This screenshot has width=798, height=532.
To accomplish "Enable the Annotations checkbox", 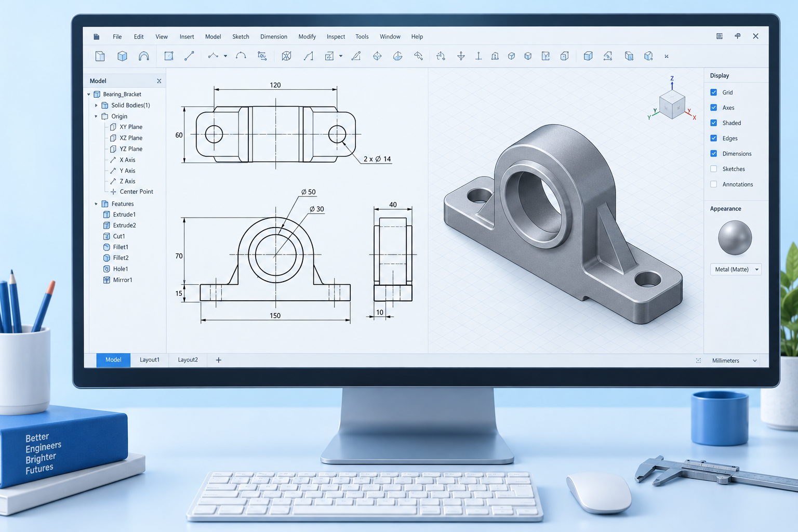I will click(x=714, y=184).
